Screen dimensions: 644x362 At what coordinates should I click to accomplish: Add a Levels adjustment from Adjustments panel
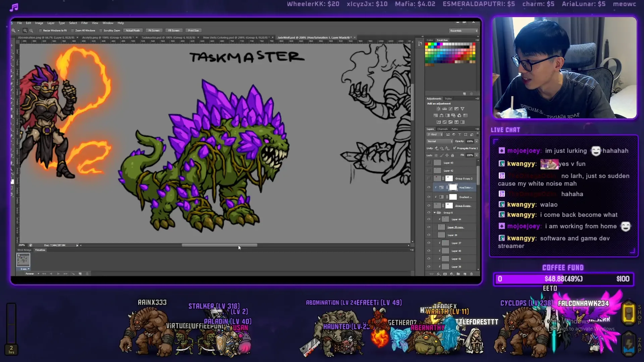tap(444, 109)
